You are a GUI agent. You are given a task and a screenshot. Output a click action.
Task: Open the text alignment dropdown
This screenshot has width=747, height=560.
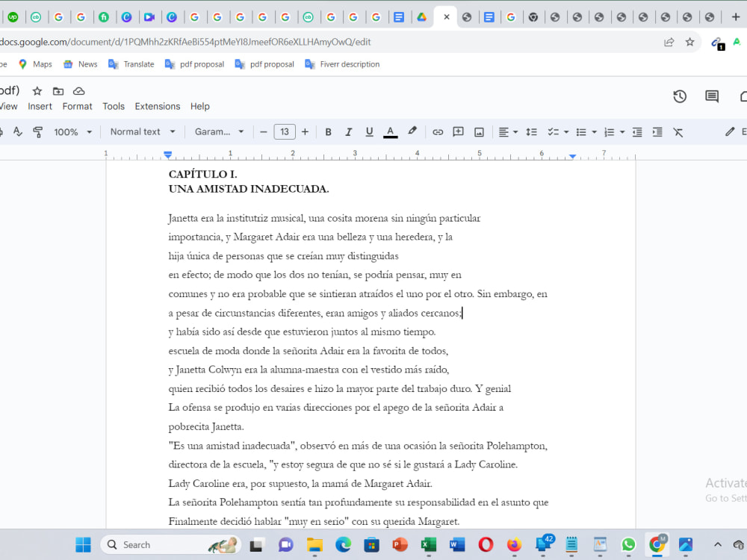click(x=508, y=132)
